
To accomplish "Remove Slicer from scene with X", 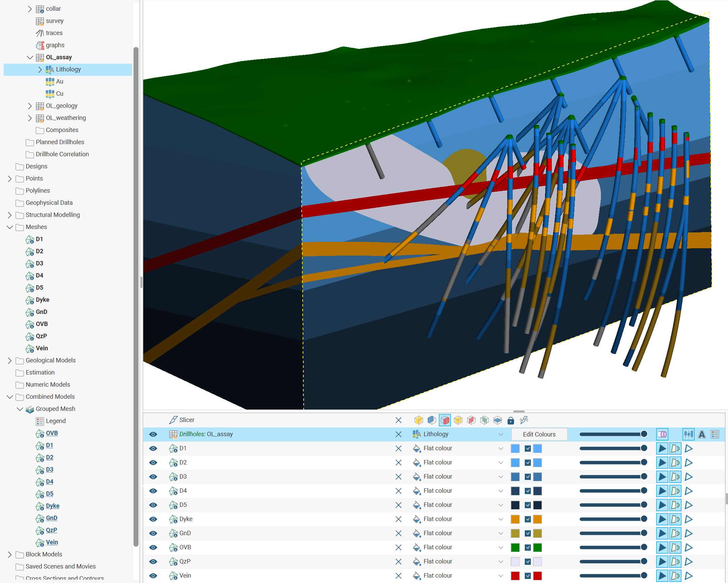I will tap(398, 420).
